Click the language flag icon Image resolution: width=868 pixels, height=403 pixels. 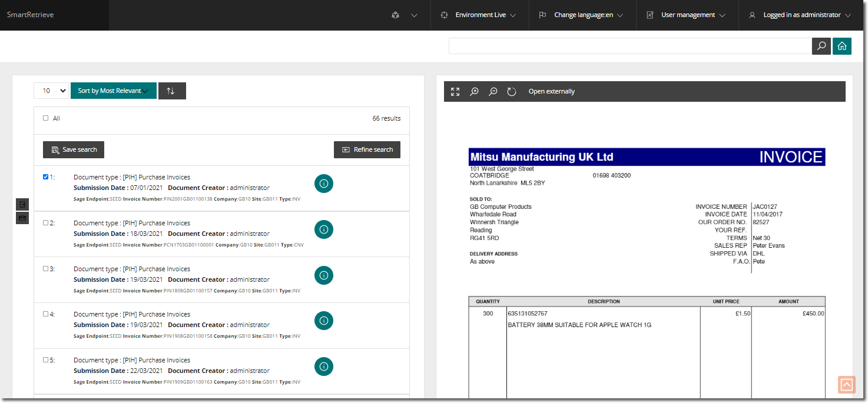pyautogui.click(x=542, y=15)
